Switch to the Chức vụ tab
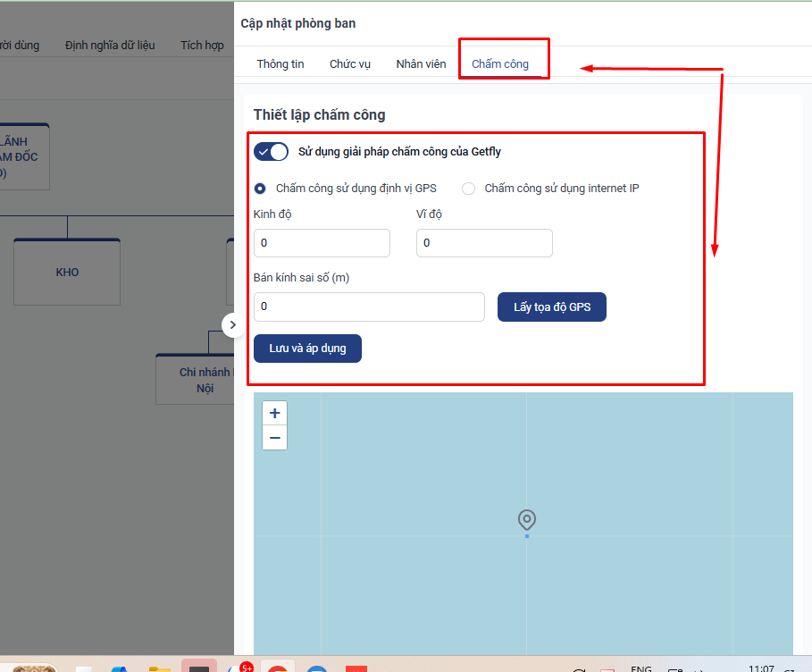The image size is (812, 672). click(350, 64)
